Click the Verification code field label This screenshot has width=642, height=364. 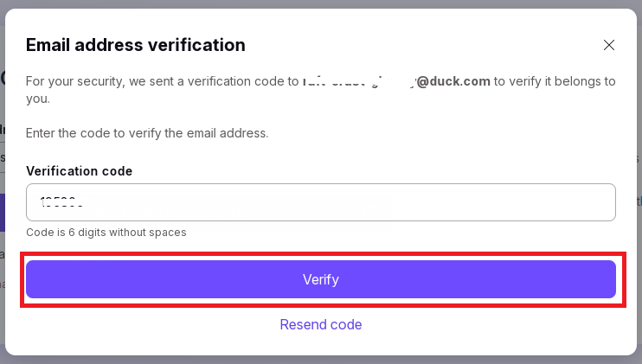(79, 171)
